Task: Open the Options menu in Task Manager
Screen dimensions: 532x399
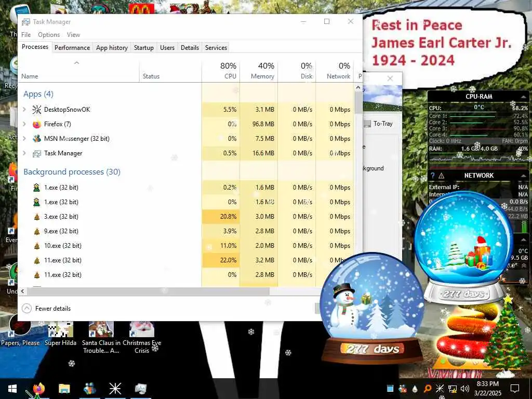Action: pyautogui.click(x=49, y=35)
